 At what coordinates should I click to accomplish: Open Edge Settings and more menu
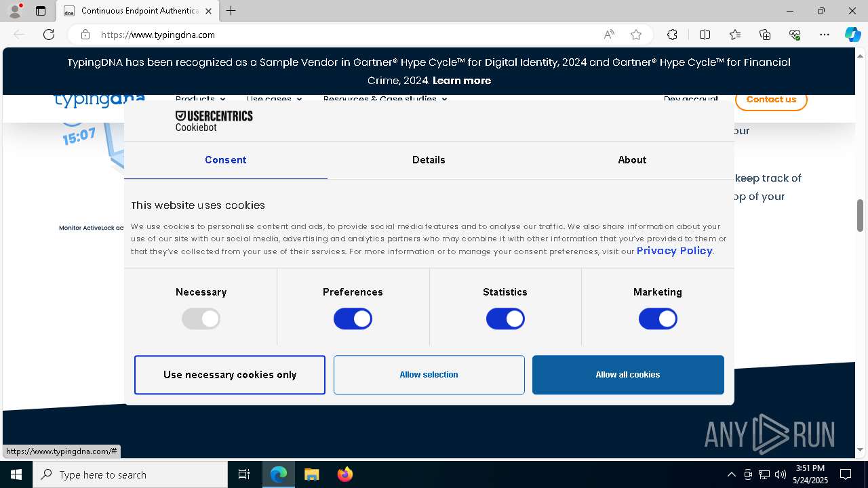pyautogui.click(x=825, y=35)
